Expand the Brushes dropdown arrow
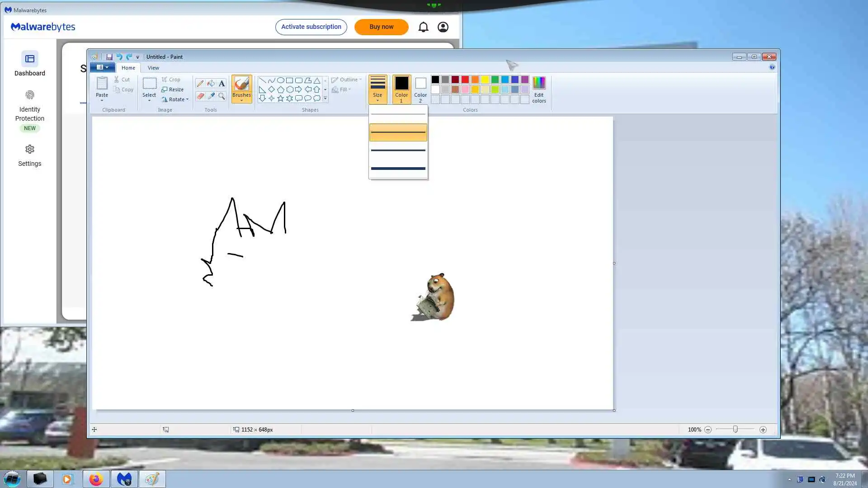Image resolution: width=868 pixels, height=488 pixels. [241, 100]
